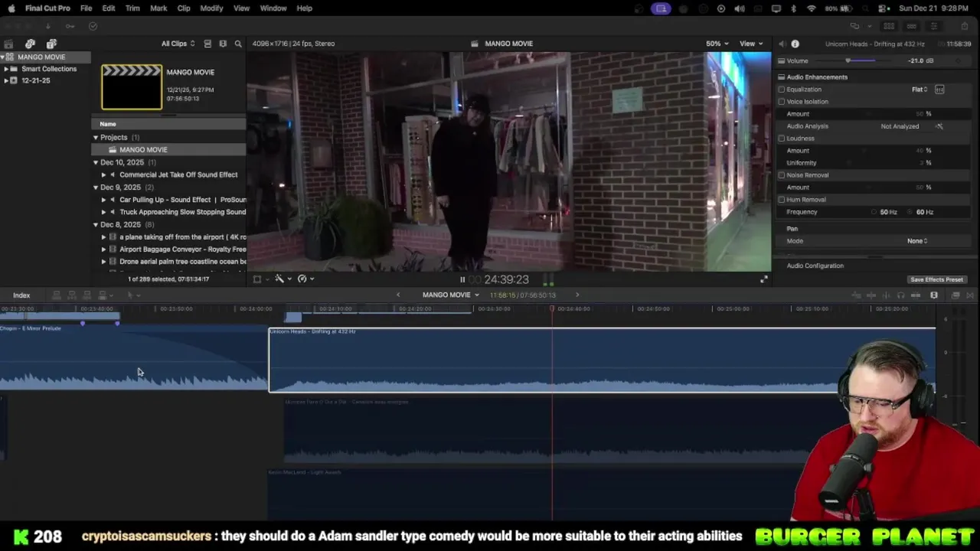The width and height of the screenshot is (980, 551).
Task: Click the Audio Configuration section header
Action: tap(815, 266)
